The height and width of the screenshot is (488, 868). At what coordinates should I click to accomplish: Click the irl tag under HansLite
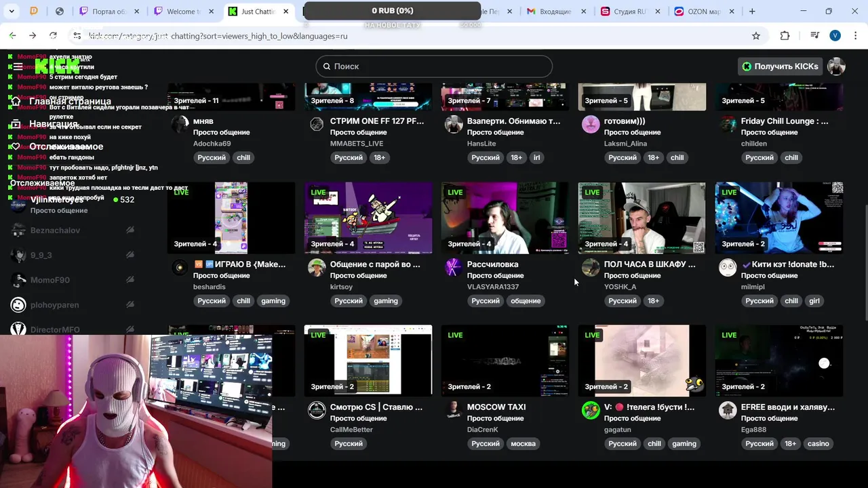536,157
